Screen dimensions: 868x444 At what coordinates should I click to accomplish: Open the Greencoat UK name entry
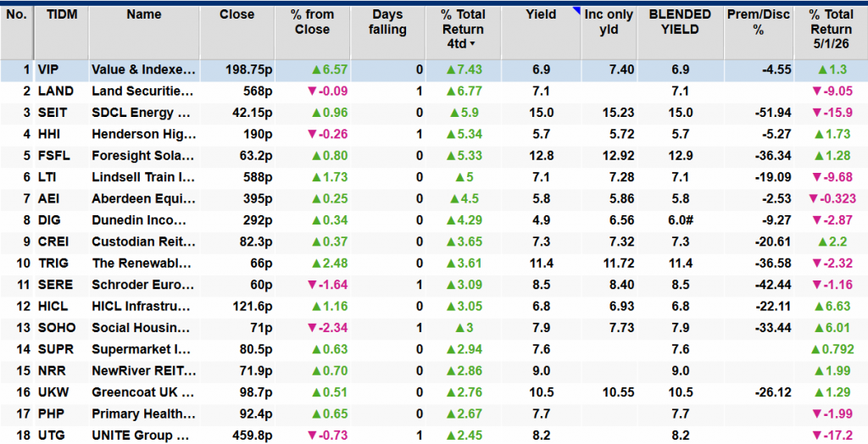point(143,393)
